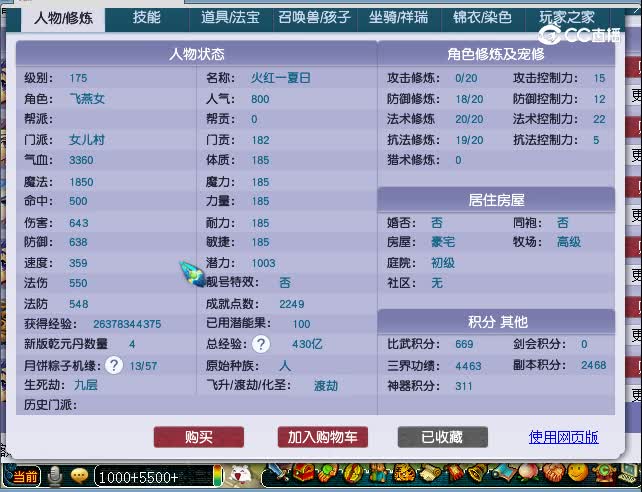The height and width of the screenshot is (492, 642).
Task: Switch to the 召唤兽/孩子 tab
Action: coord(314,18)
